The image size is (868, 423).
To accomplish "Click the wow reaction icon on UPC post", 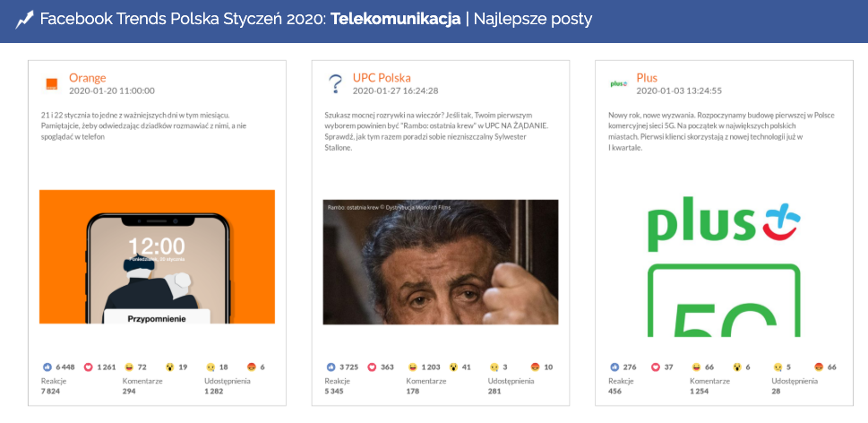I will [x=453, y=367].
